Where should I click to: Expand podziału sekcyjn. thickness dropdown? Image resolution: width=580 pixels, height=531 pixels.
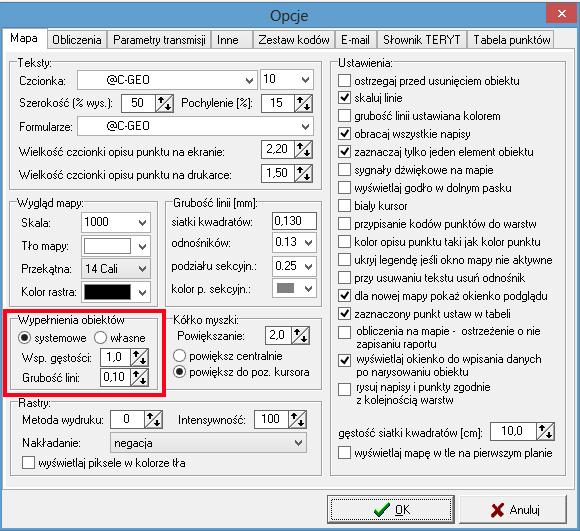[x=308, y=266]
